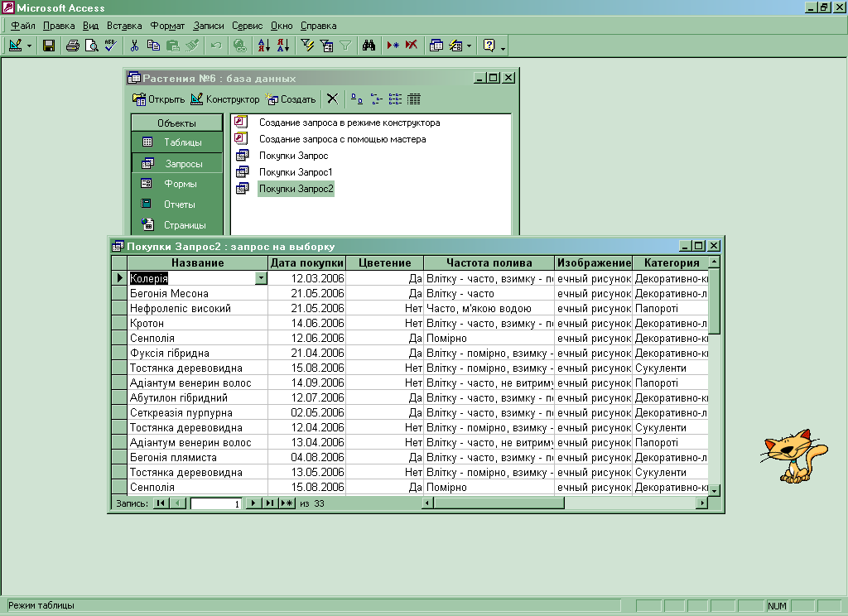
Task: Click the Дата покупки column header
Action: tap(306, 262)
